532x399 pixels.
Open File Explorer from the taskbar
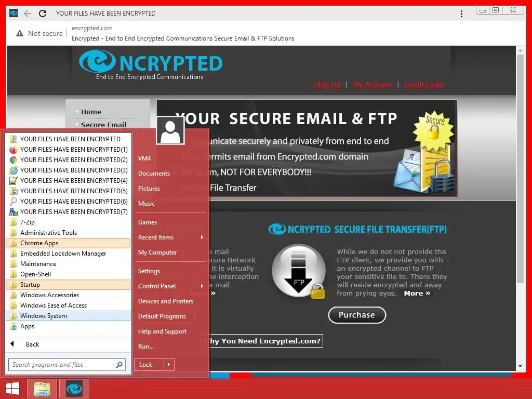coord(42,389)
